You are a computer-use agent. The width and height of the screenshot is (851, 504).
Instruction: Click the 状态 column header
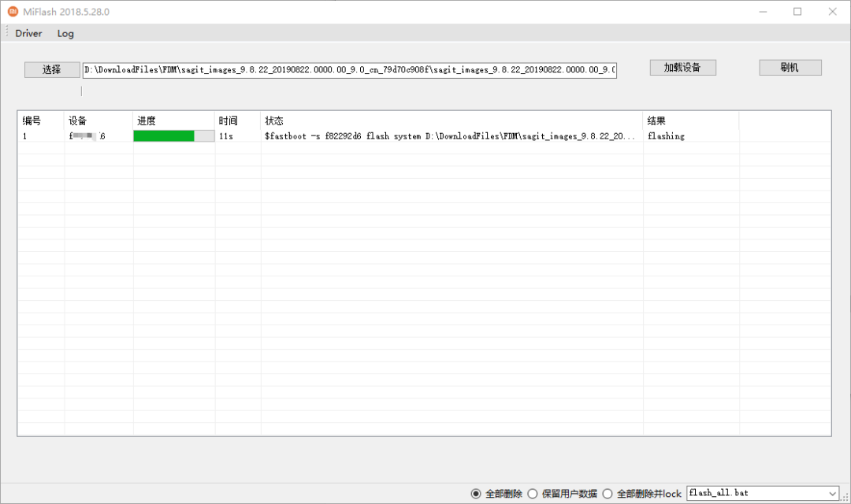274,120
